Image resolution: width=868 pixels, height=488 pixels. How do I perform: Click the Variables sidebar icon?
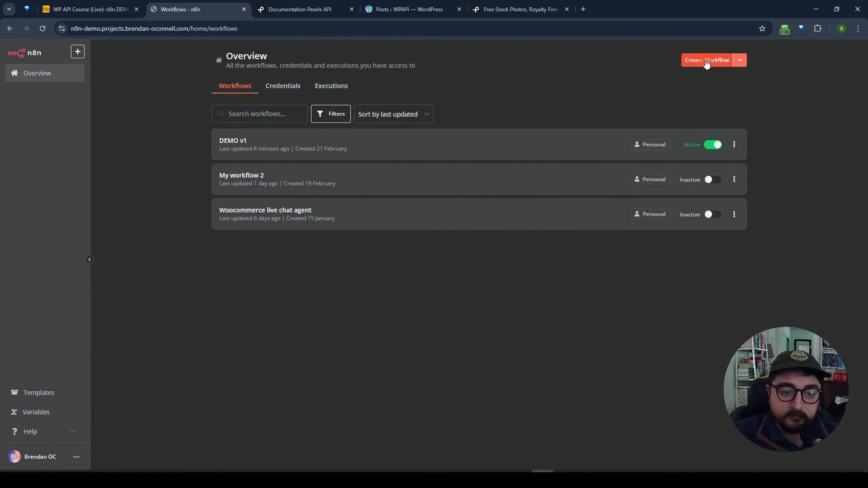14,412
